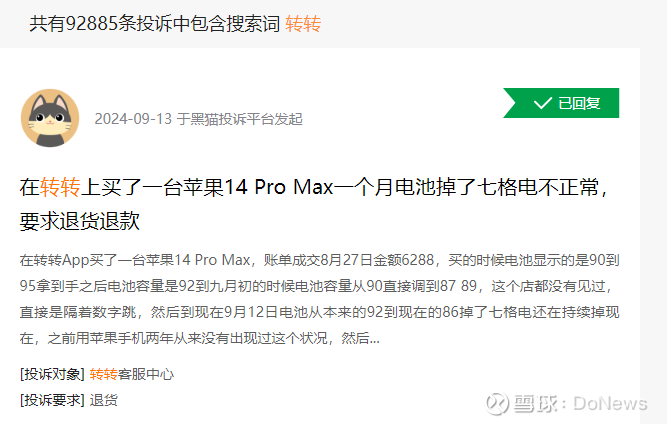This screenshot has height=424, width=667.
Task: Click the complaint date 2024-09-13
Action: pyautogui.click(x=133, y=119)
